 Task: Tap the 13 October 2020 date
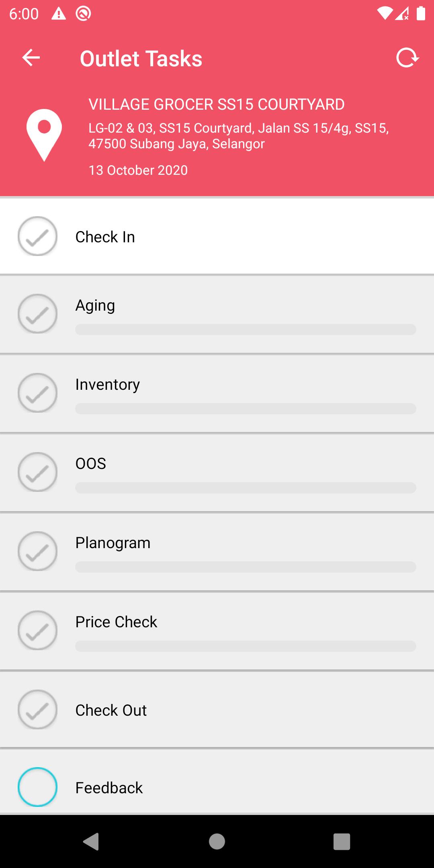tap(138, 170)
